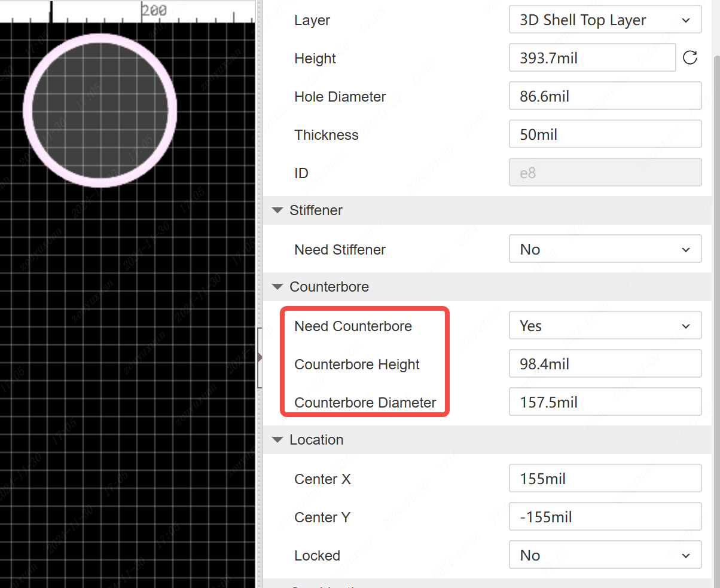This screenshot has width=720, height=588.
Task: Collapse the Counterbore section
Action: [x=277, y=287]
